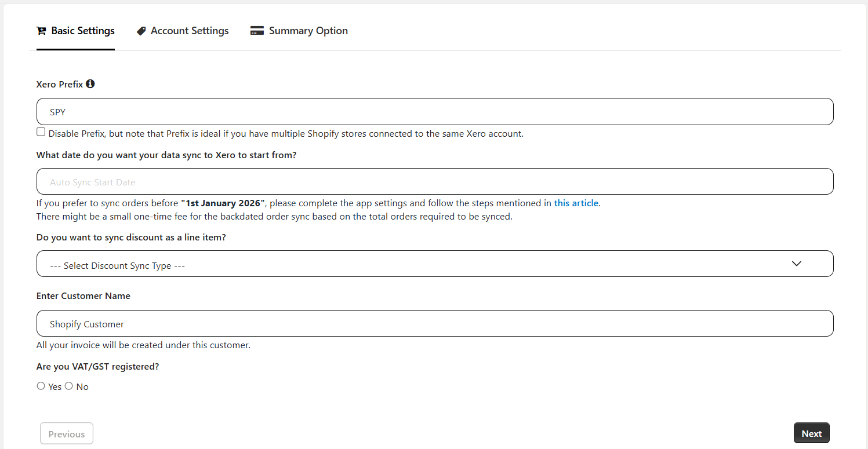The width and height of the screenshot is (868, 449).
Task: Open the Account Settings tab
Action: [x=189, y=31]
